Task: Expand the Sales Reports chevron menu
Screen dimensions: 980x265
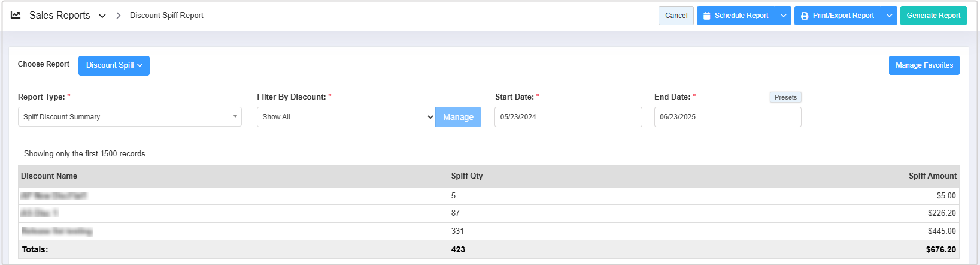Action: click(x=102, y=16)
